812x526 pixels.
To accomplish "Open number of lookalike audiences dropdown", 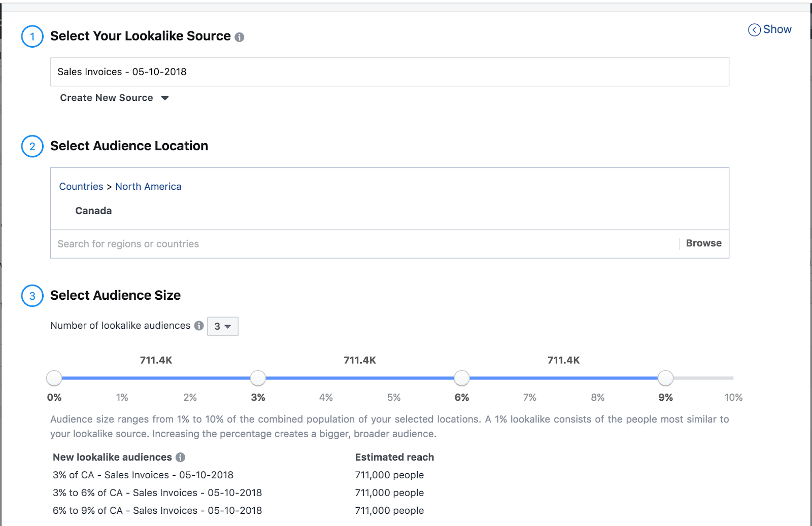I will click(222, 326).
